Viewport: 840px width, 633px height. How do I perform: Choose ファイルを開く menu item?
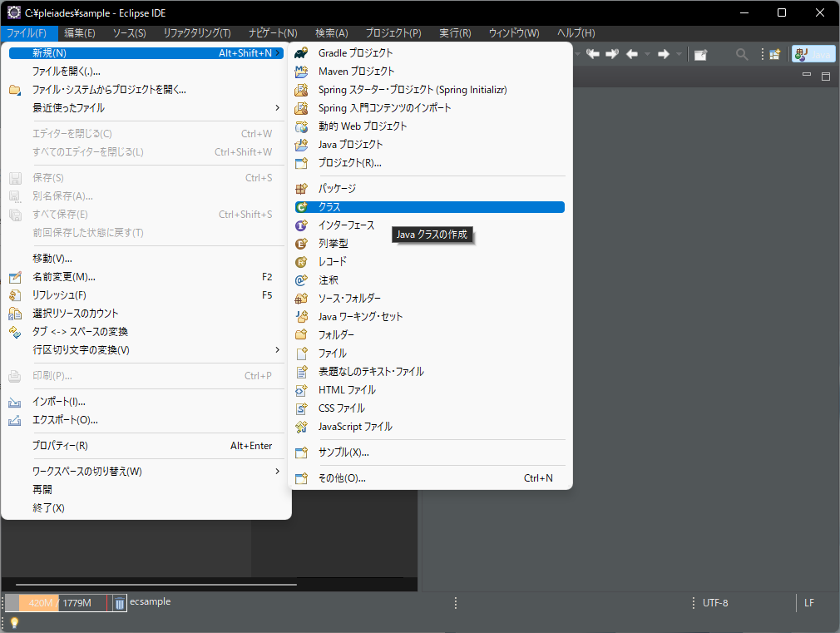click(146, 72)
